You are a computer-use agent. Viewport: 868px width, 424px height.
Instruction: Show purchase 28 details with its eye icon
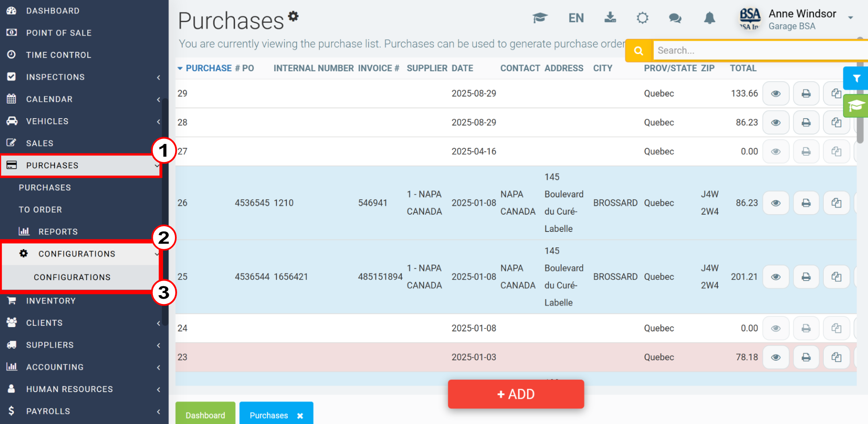click(776, 122)
